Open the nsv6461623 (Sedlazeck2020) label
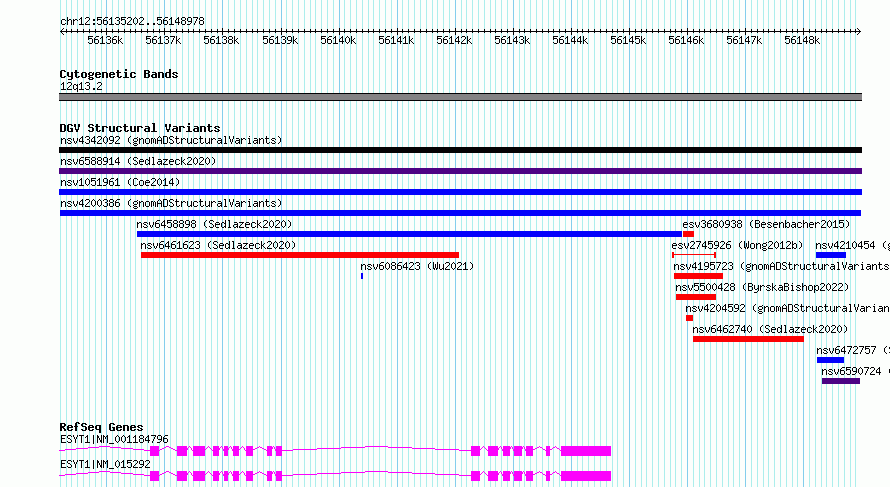The image size is (890, 487). tap(218, 245)
